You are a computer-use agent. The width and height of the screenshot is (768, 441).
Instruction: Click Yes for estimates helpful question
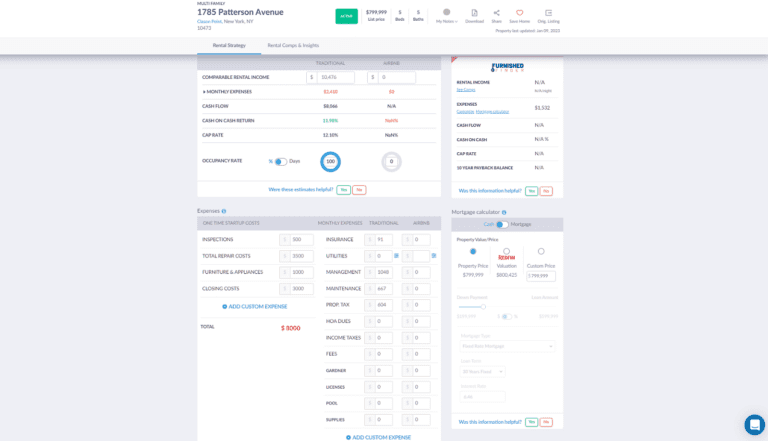[343, 189]
